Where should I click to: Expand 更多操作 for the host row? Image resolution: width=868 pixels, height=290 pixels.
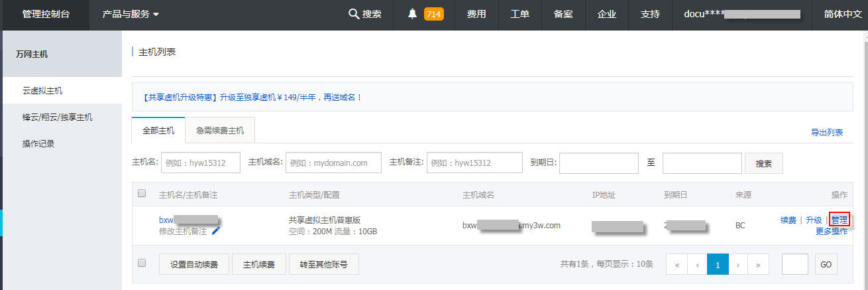coord(831,232)
